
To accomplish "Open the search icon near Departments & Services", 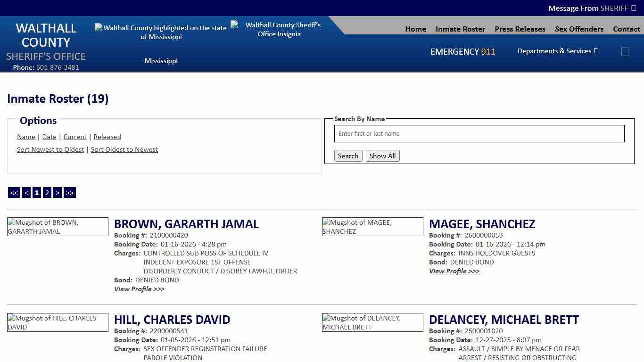I will (x=625, y=51).
